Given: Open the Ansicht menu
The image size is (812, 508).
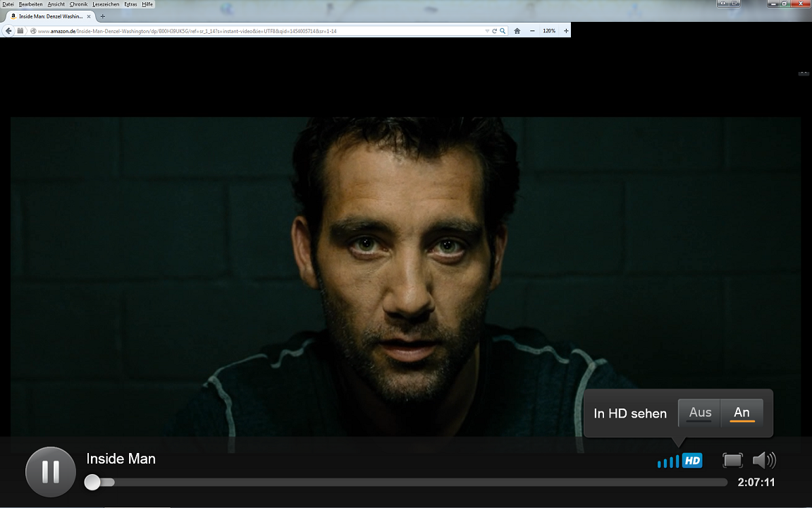Looking at the screenshot, I should pos(56,4).
